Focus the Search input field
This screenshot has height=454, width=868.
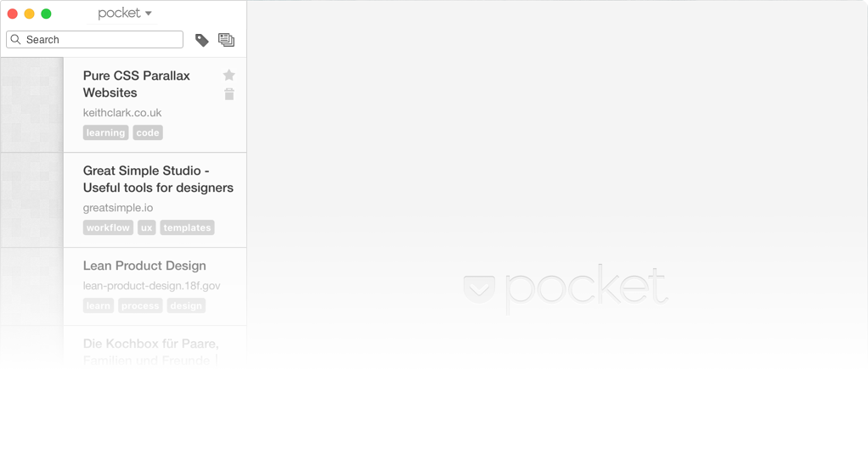coord(94,39)
